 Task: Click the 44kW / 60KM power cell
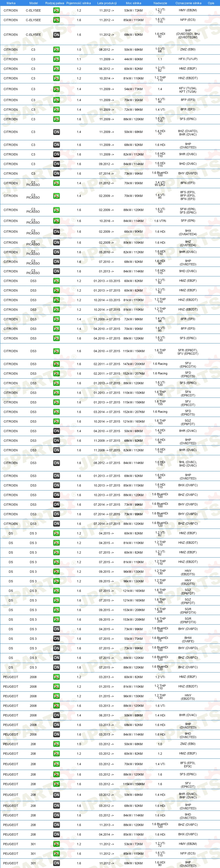point(134,59)
